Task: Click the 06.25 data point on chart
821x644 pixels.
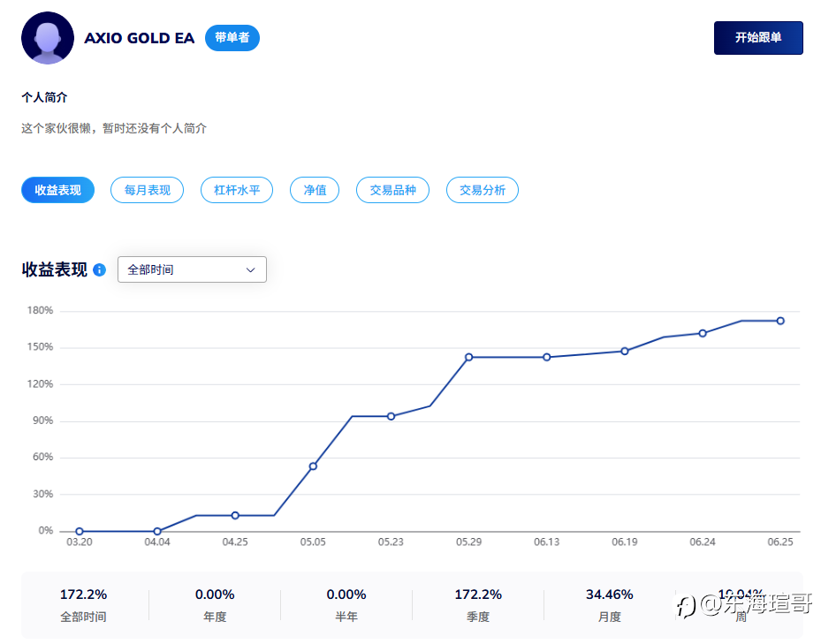Action: click(x=780, y=321)
